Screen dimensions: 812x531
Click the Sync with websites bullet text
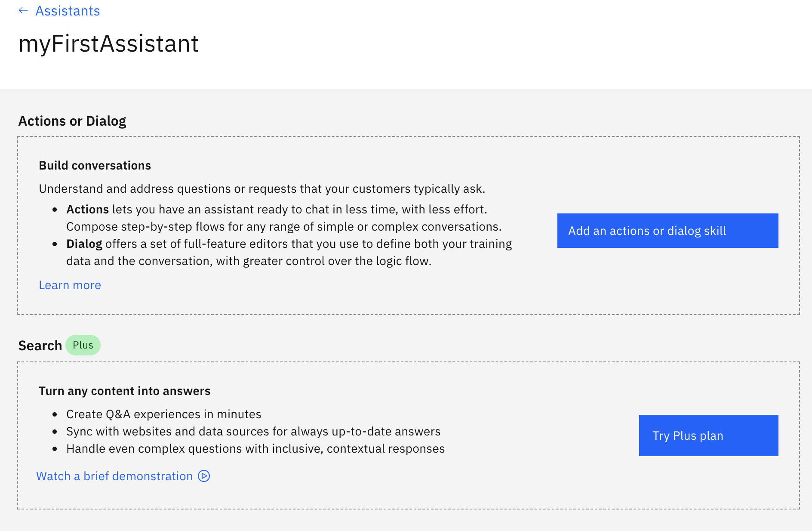coord(253,432)
